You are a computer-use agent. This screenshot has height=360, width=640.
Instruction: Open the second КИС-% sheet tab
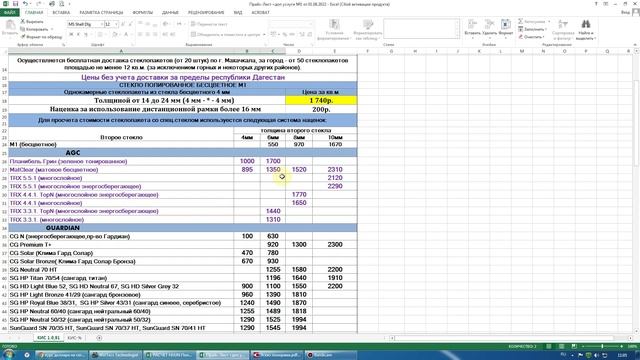pyautogui.click(x=74, y=338)
